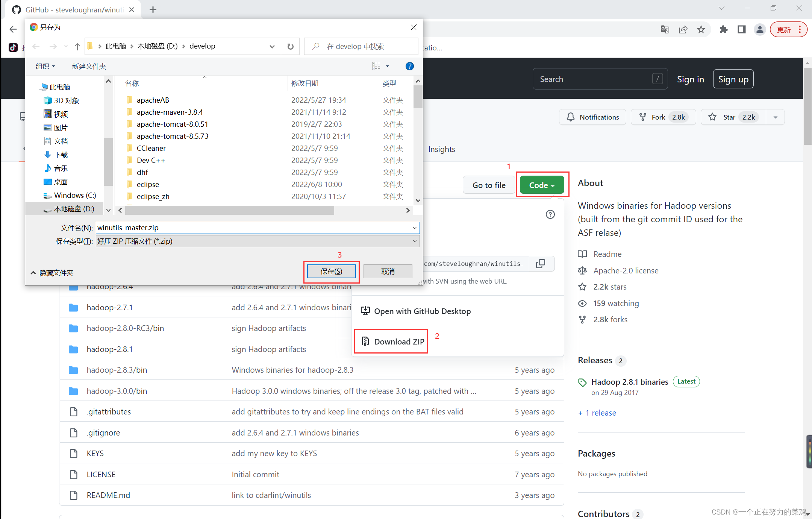
Task: Bookmark this page with star icon
Action: tap(701, 29)
